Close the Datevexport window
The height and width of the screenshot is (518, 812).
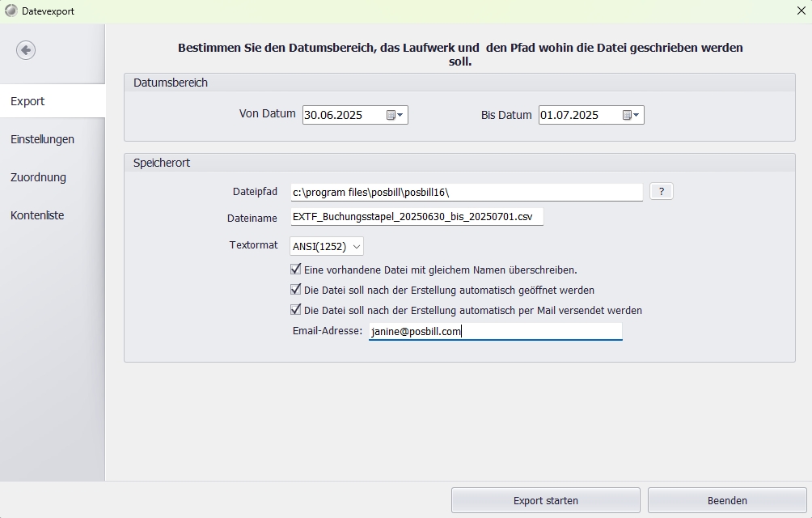(801, 11)
